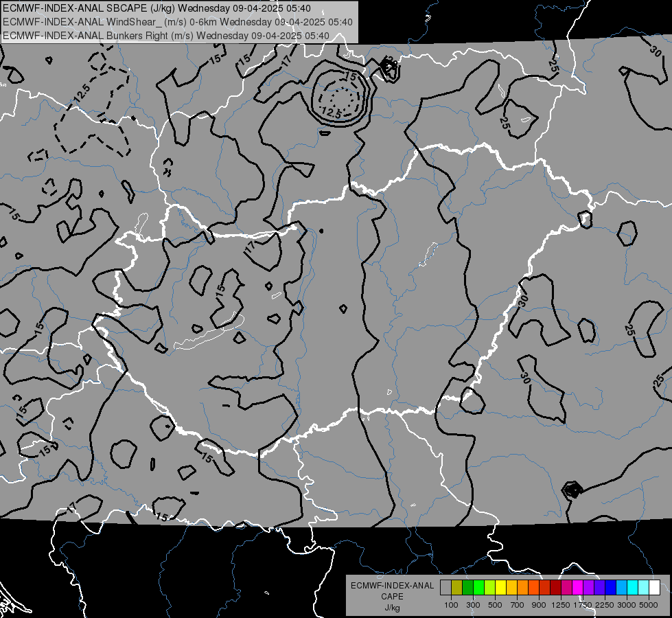Viewport: 672px width, 618px height.
Task: Click the dark green legend swatch
Action: coord(468,588)
